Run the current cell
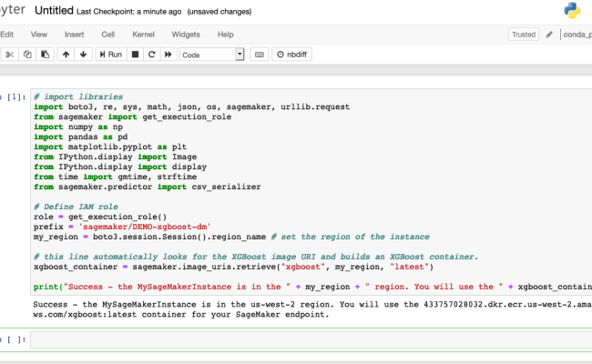592x364 pixels. point(110,55)
